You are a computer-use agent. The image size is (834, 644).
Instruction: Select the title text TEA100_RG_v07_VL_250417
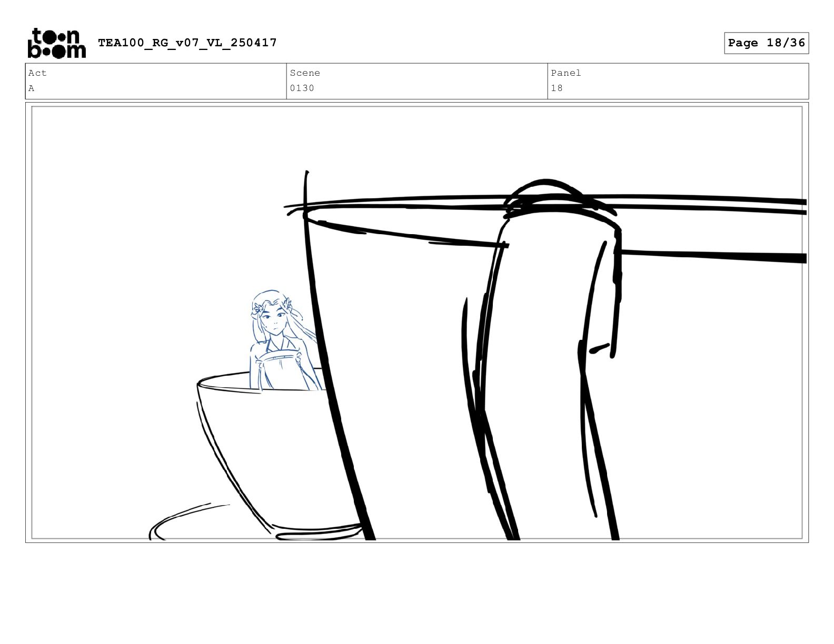click(x=187, y=43)
